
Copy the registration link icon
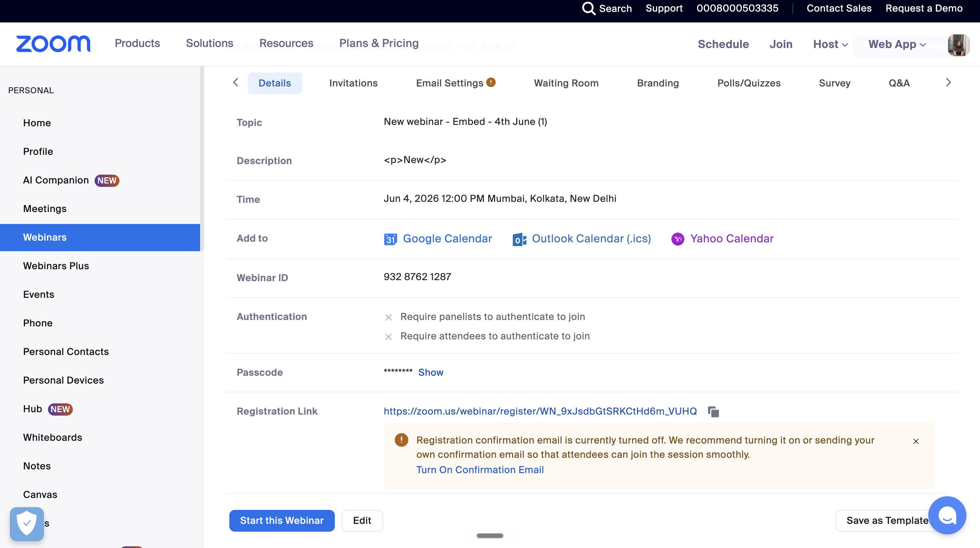[713, 412]
